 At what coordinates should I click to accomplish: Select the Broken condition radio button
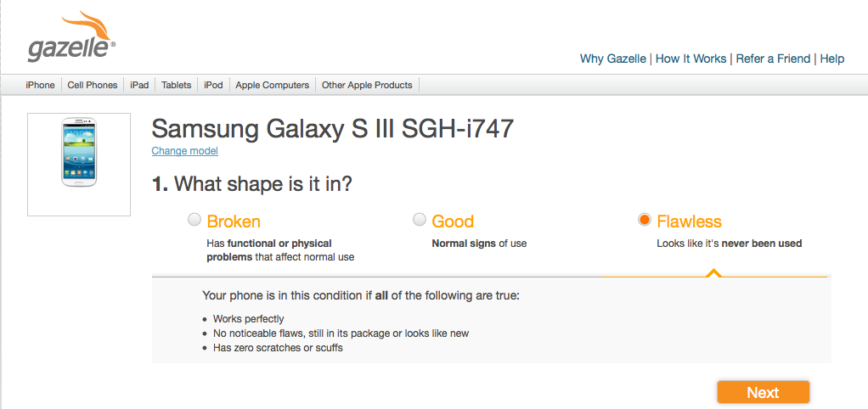tap(194, 220)
